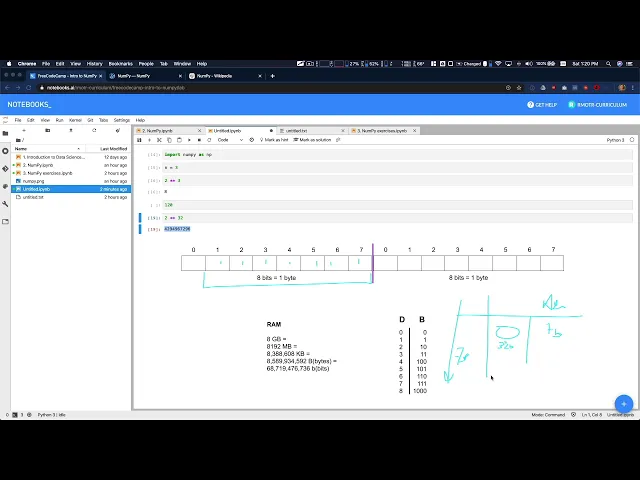
Task: Open the command palette sidebar icon
Action: [x=5, y=186]
